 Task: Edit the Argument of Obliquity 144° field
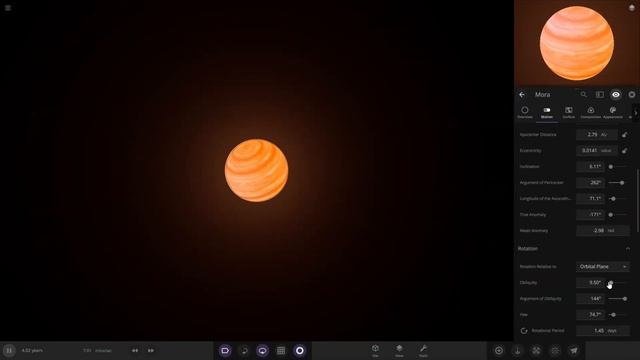pos(590,299)
